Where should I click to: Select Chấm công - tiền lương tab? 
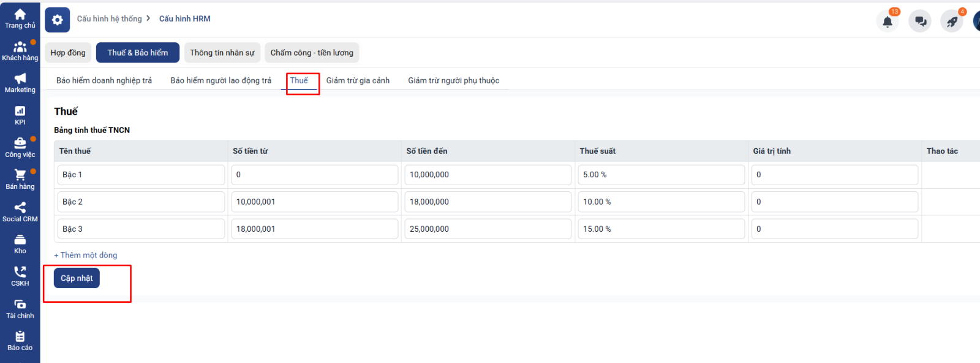pyautogui.click(x=312, y=53)
